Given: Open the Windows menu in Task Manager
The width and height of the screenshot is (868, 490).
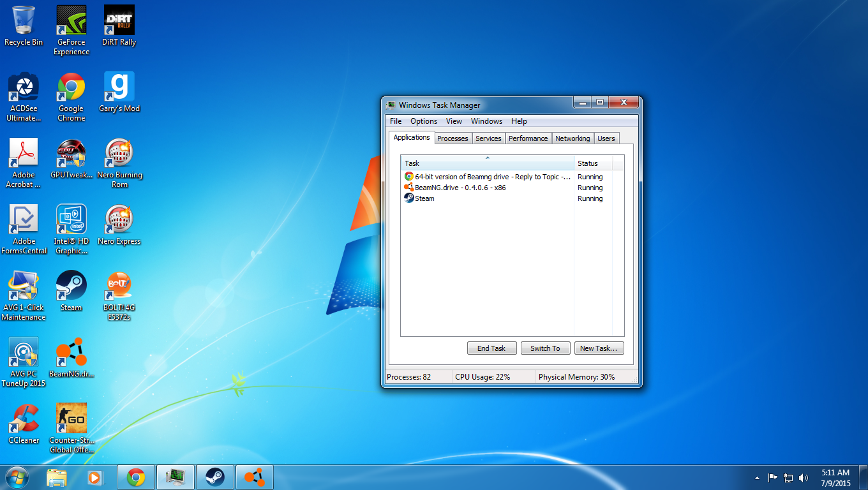Looking at the screenshot, I should [486, 121].
